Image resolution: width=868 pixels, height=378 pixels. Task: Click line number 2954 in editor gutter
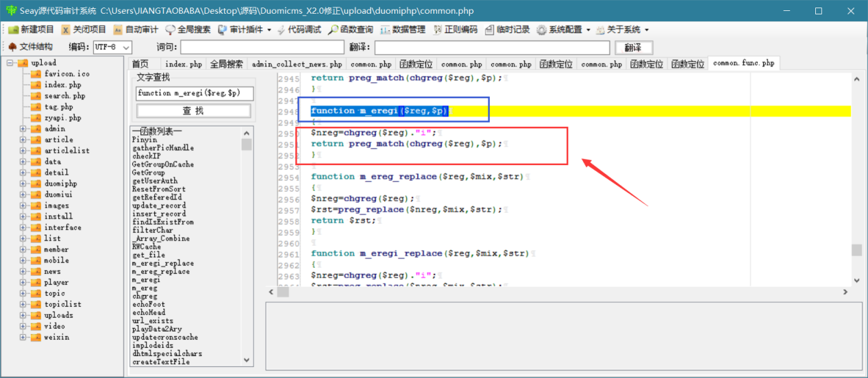(x=288, y=177)
